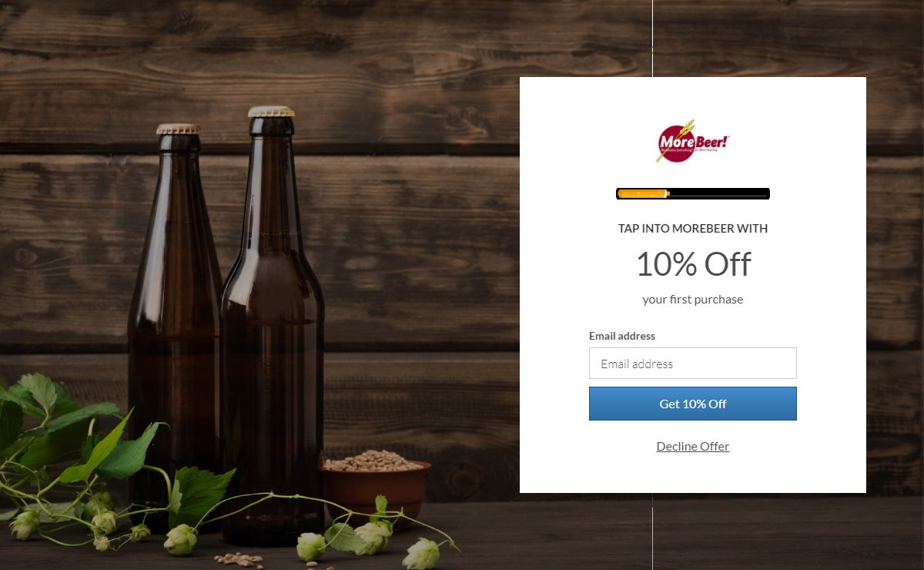
Task: Click the 'your first purchase' text
Action: coord(693,299)
